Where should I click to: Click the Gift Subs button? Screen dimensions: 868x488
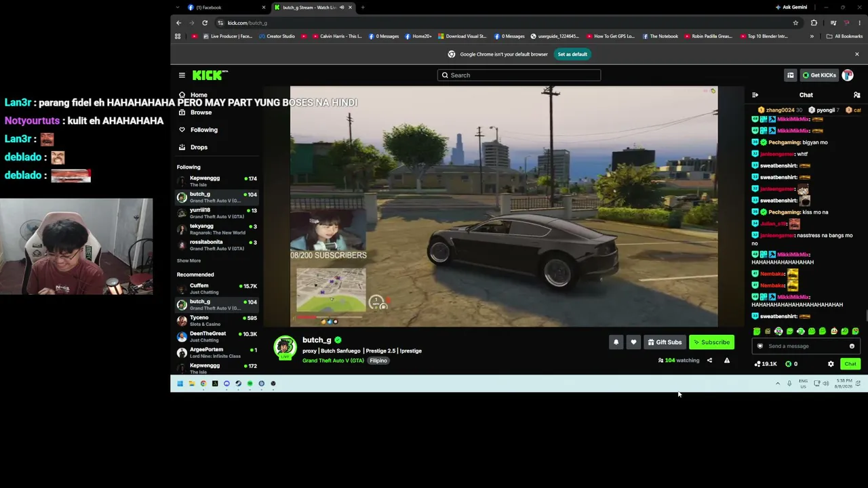[665, 342]
